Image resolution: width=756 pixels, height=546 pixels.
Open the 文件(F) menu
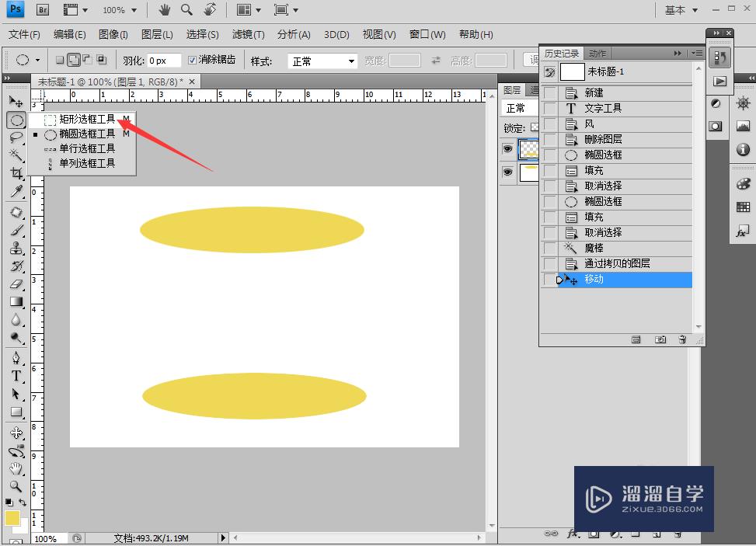(x=24, y=35)
